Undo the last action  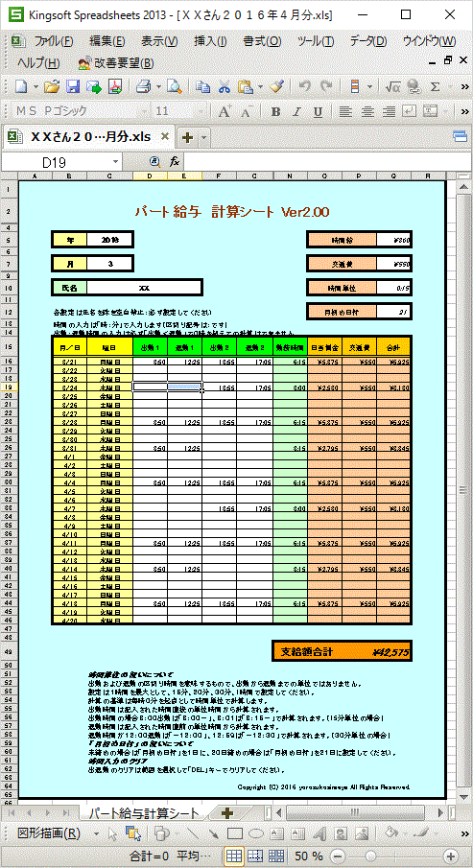click(x=305, y=86)
